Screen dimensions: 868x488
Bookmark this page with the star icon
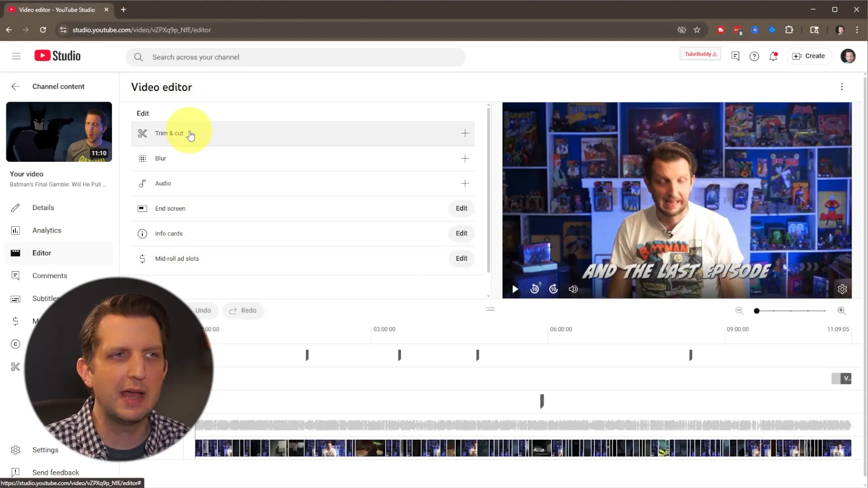(697, 30)
